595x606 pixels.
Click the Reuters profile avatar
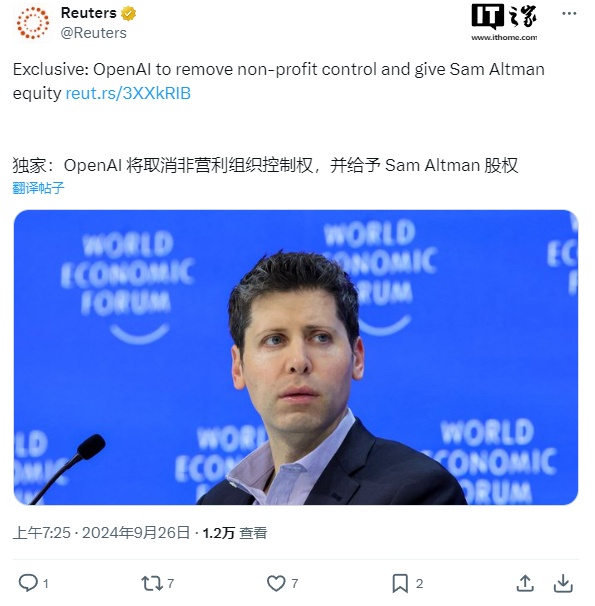33,23
